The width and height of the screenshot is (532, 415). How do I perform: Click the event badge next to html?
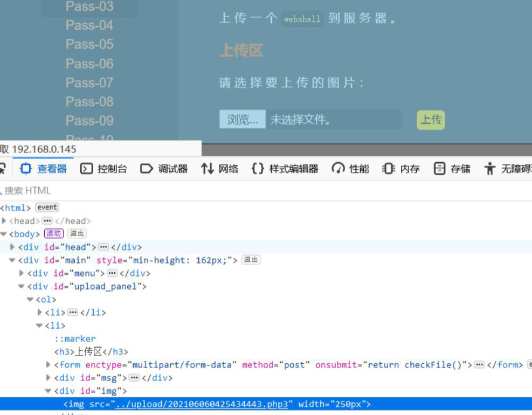click(47, 207)
